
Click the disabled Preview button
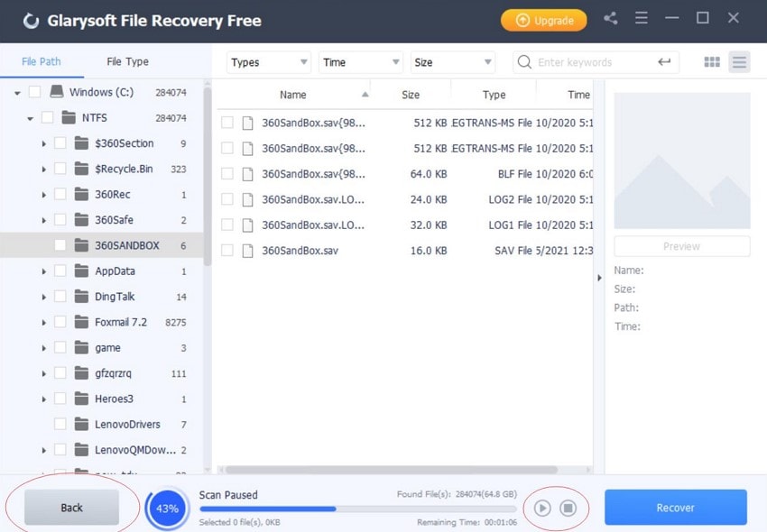[x=682, y=246]
